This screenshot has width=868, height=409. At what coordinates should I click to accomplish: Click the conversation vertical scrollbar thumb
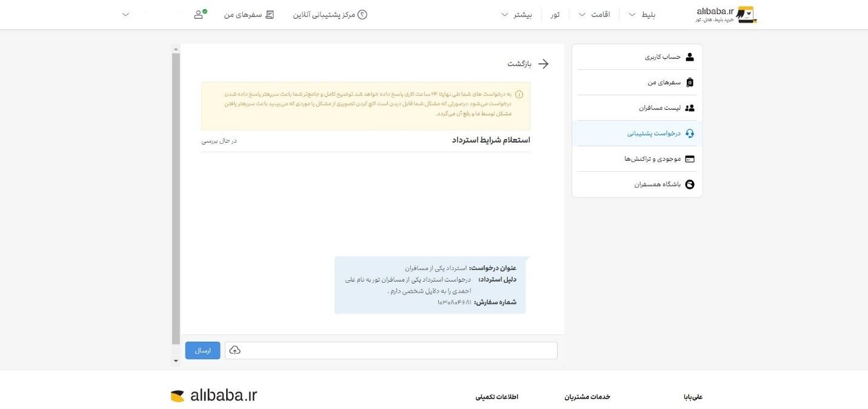pos(176,200)
